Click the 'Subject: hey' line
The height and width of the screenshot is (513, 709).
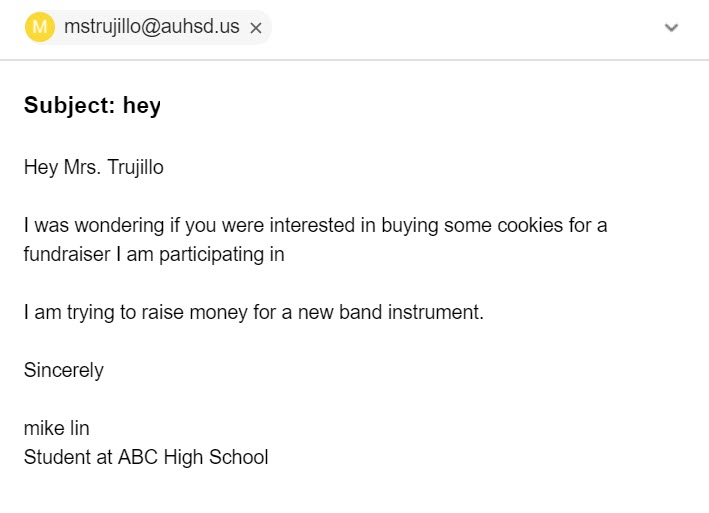92,105
